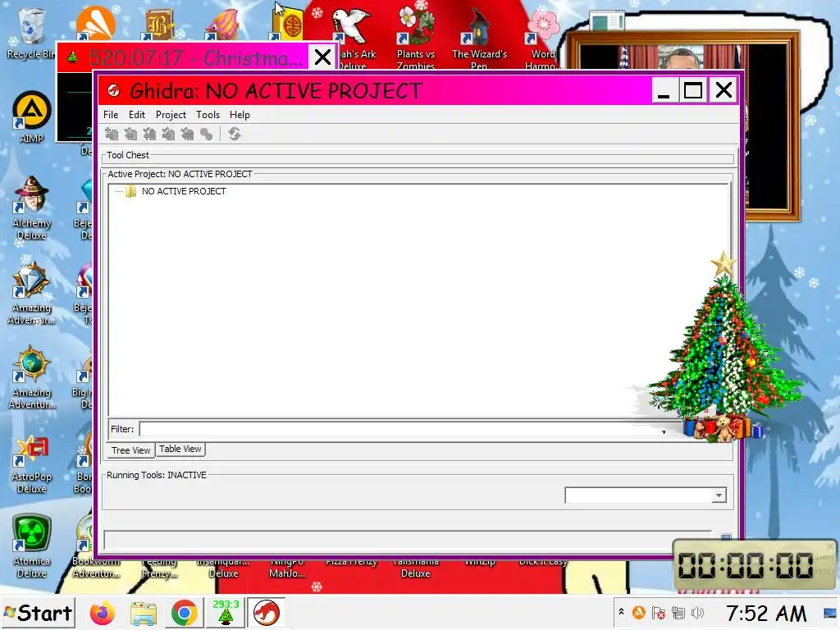This screenshot has height=630, width=840.
Task: Open the network tray icon
Action: click(678, 612)
